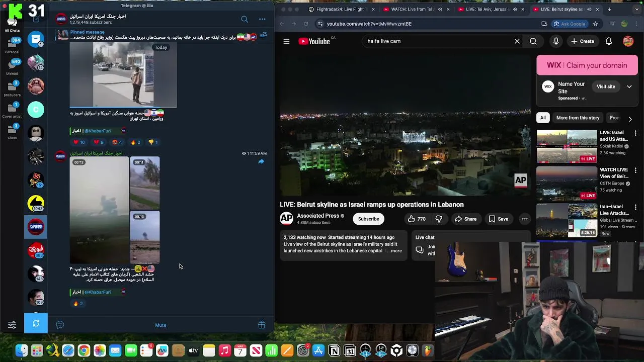Open the discussion bubble icon beside Mute

[60, 325]
